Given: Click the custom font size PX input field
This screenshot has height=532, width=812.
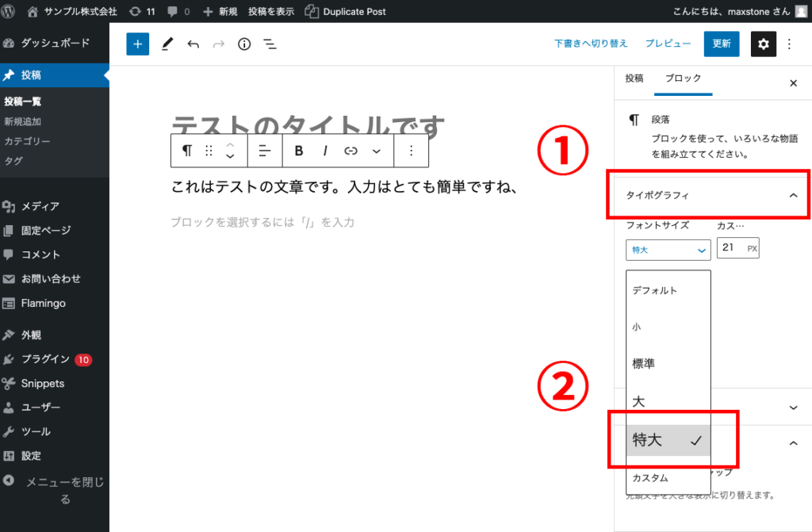Looking at the screenshot, I should click(738, 247).
